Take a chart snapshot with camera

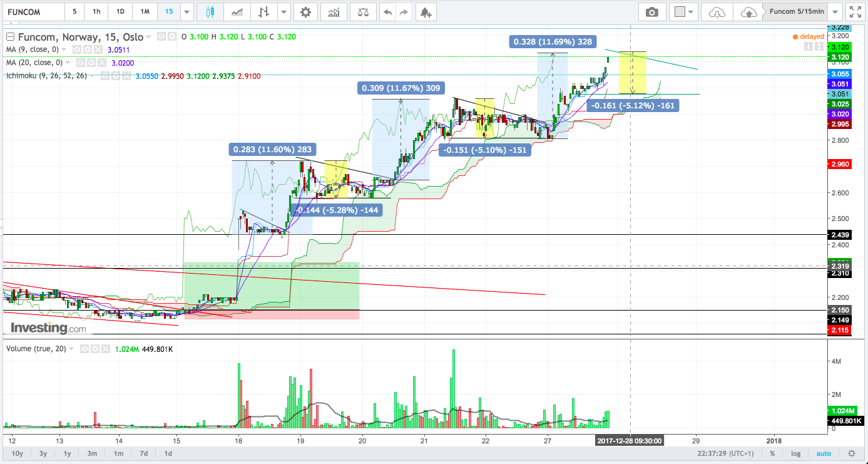click(x=652, y=12)
